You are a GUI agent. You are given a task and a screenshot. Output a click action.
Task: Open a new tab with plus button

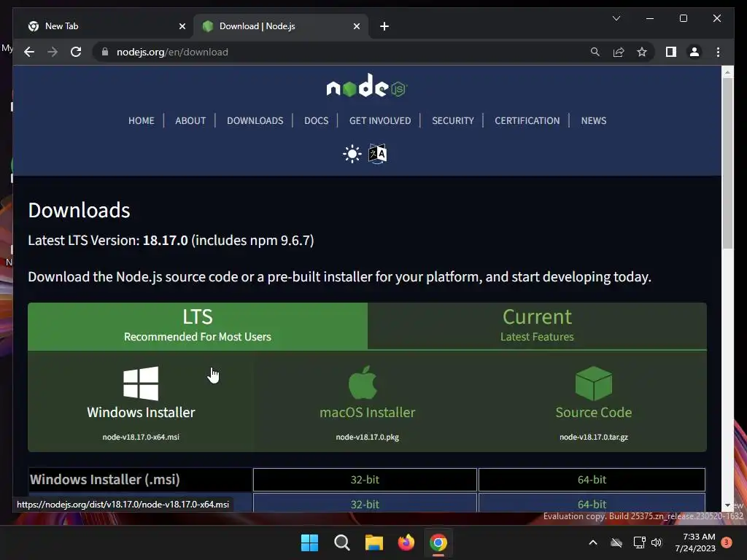pos(384,26)
